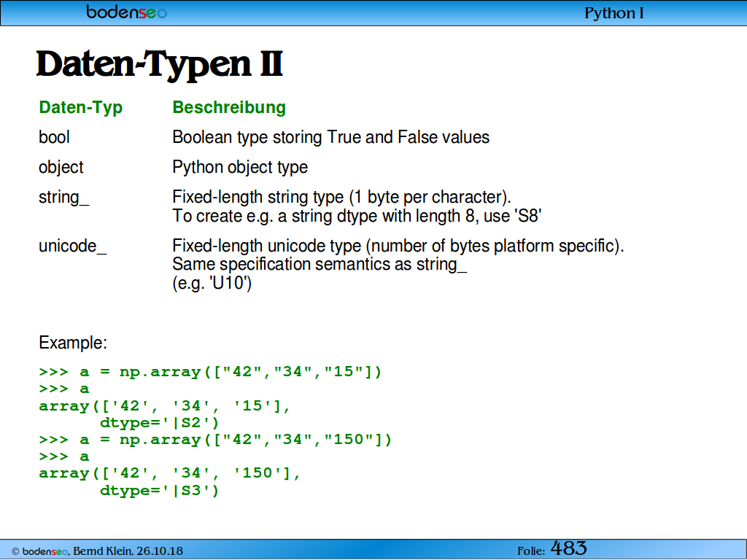The width and height of the screenshot is (747, 560).
Task: Click the "(e.g. 'U10')" text
Action: (212, 283)
